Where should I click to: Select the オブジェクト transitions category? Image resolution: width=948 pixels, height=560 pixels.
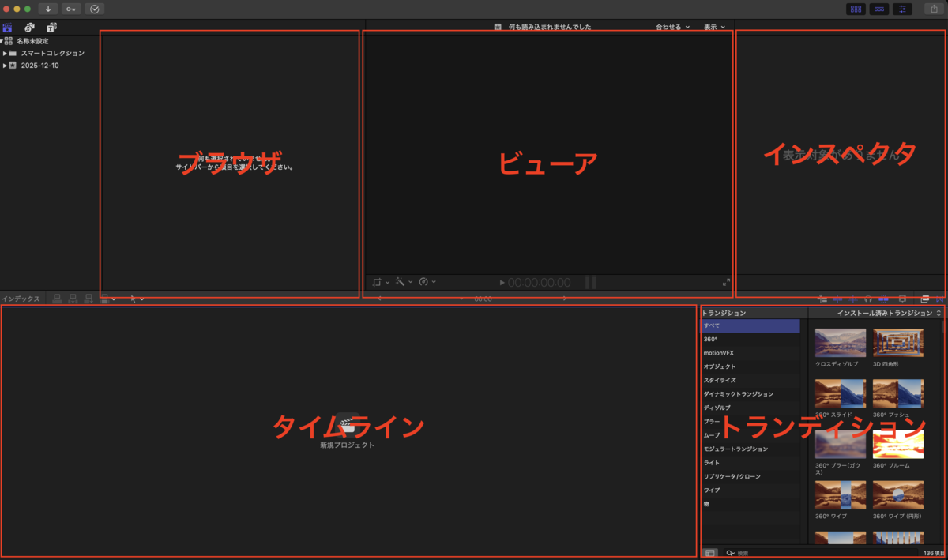pyautogui.click(x=750, y=366)
